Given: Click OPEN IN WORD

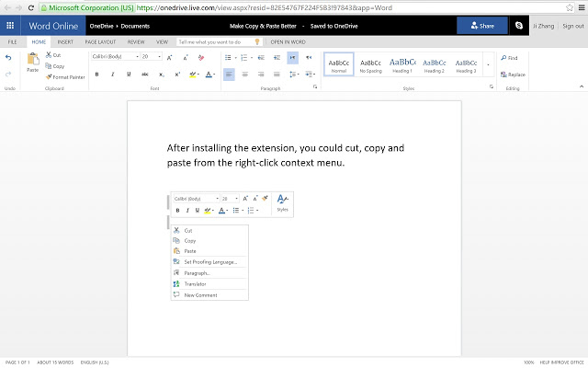Looking at the screenshot, I should coord(288,41).
